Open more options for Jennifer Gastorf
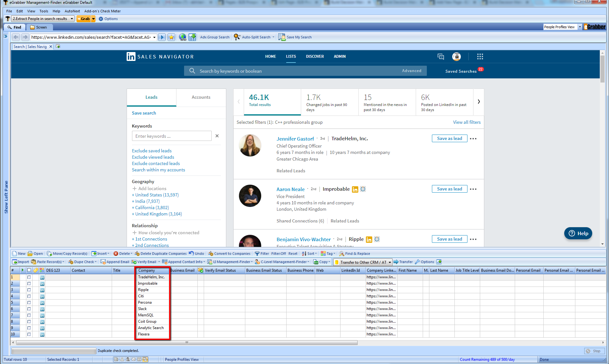Viewport: 609px width, 364px height. click(x=473, y=139)
